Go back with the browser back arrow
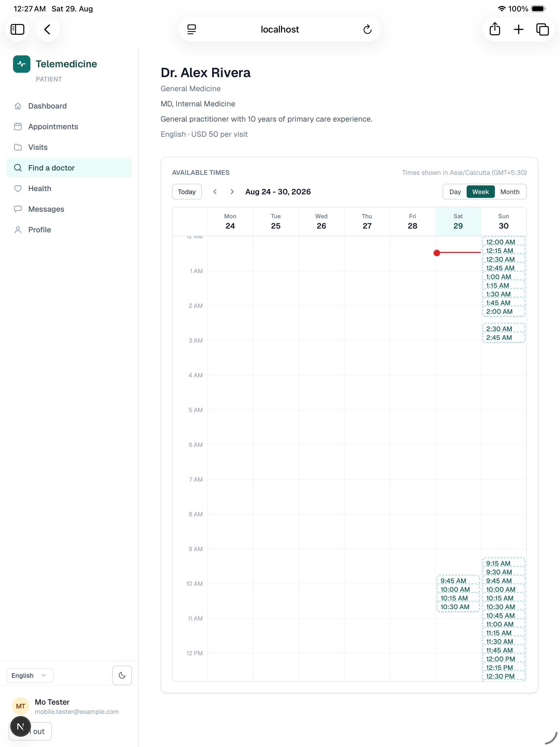The height and width of the screenshot is (747, 560). (x=47, y=29)
